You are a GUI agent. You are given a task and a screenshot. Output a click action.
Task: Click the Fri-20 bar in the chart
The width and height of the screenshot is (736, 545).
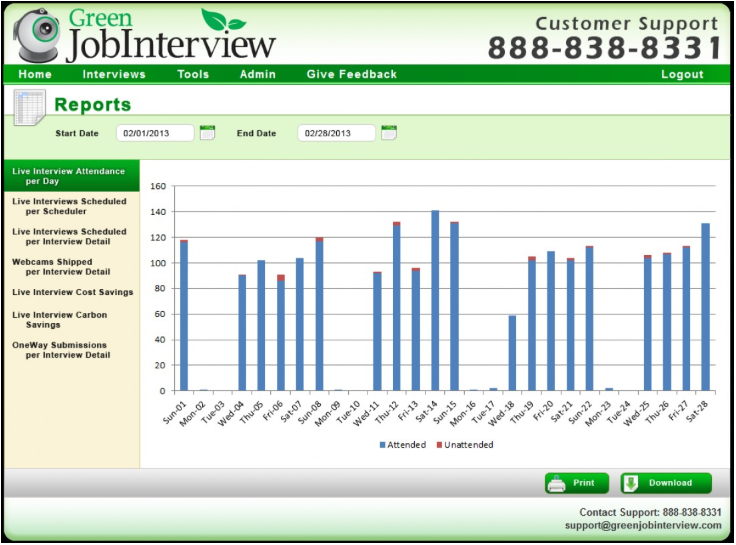coord(551,321)
